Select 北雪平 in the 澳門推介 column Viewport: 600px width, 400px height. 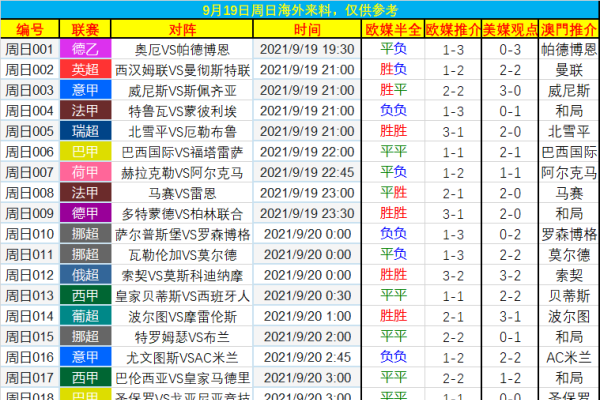pyautogui.click(x=569, y=131)
